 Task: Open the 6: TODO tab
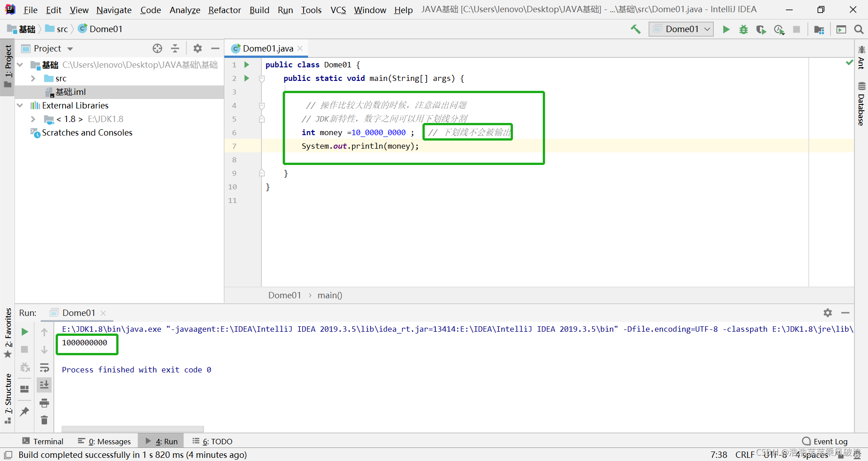tap(212, 442)
